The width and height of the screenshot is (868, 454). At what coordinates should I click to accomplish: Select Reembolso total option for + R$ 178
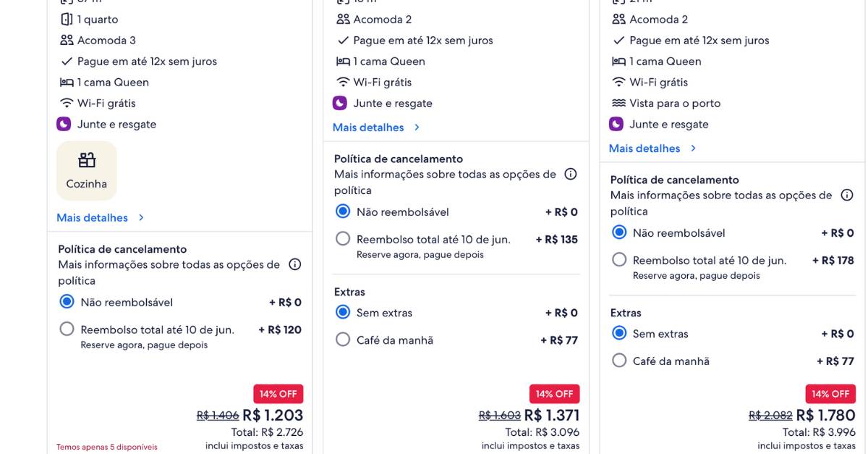click(619, 260)
